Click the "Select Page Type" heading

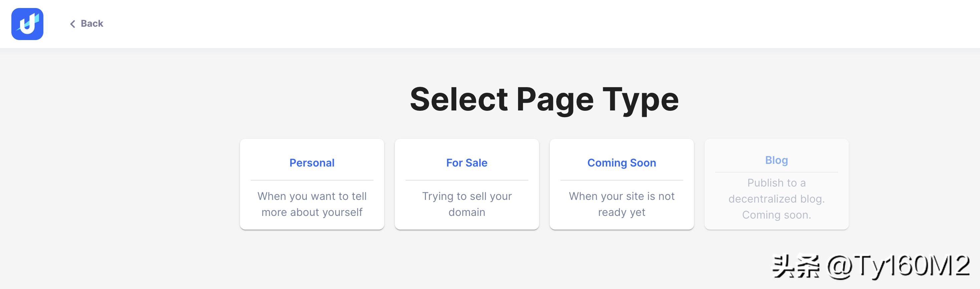pyautogui.click(x=544, y=99)
